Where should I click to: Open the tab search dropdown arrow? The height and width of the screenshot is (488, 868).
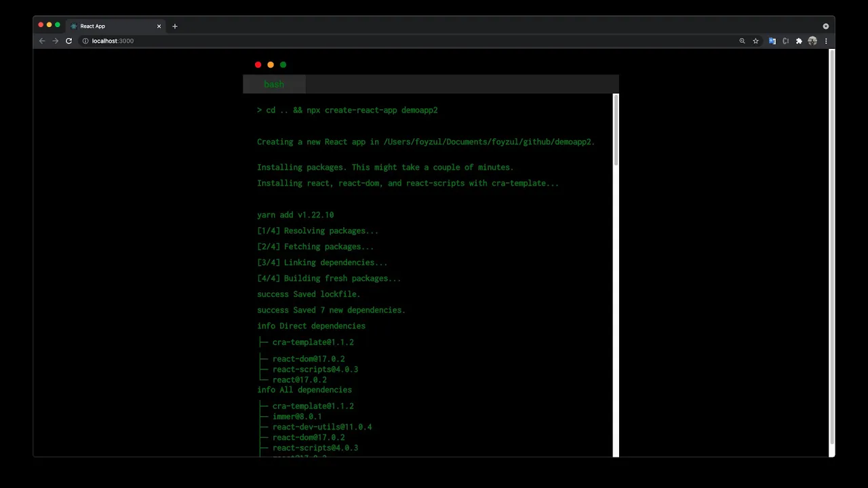(826, 26)
